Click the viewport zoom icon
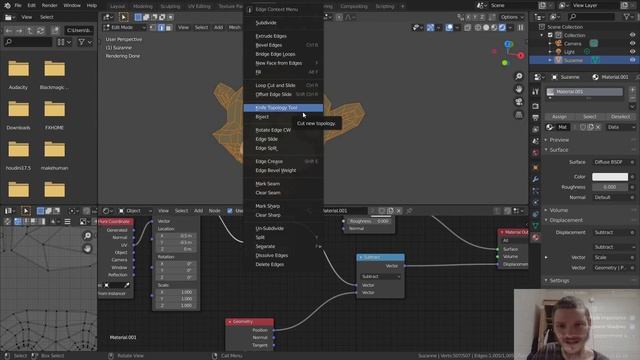640x360 pixels. coord(519,76)
